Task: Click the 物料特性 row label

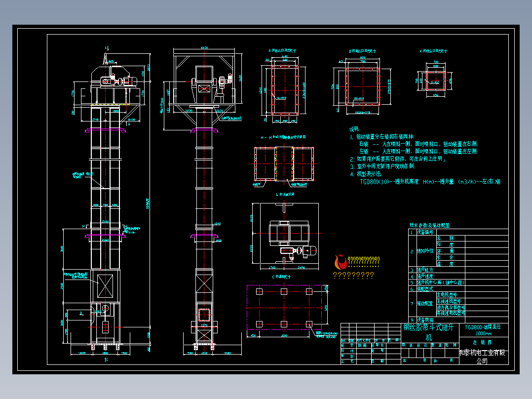Action: click(x=425, y=251)
